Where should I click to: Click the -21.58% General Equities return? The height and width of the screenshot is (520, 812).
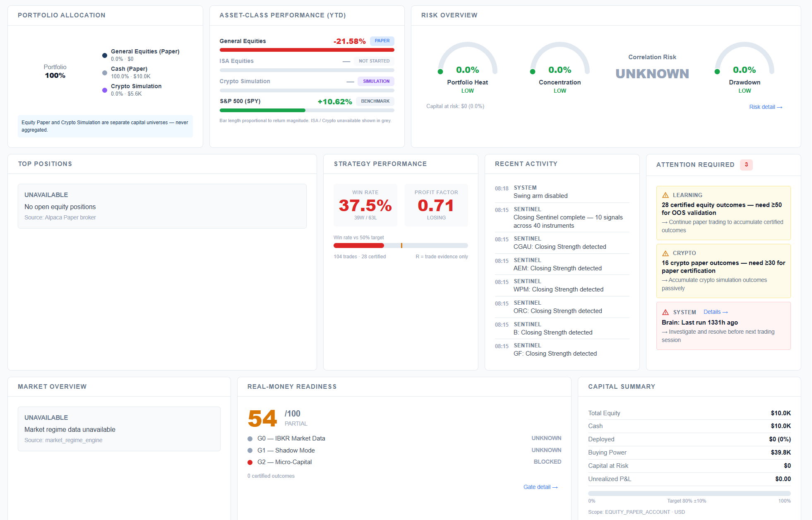coord(350,41)
